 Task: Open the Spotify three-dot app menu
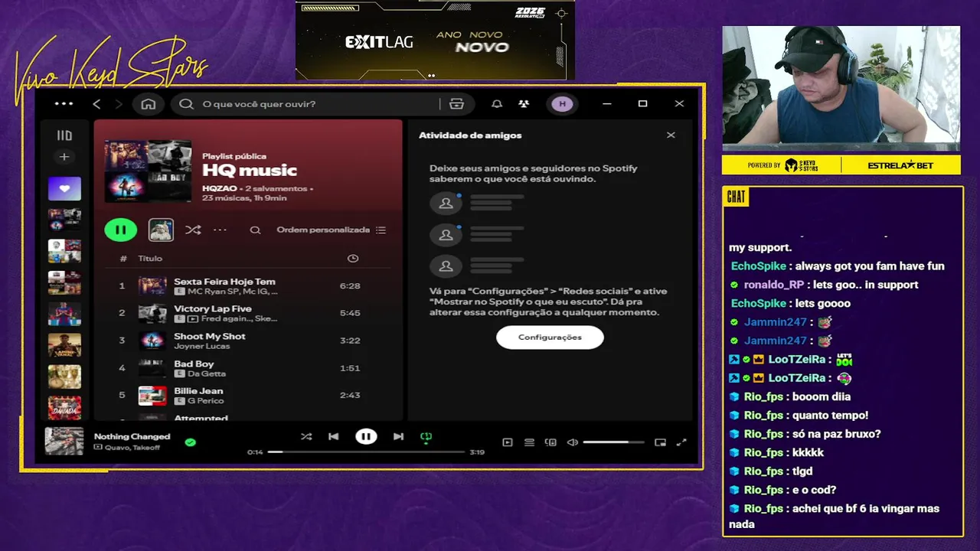tap(64, 104)
